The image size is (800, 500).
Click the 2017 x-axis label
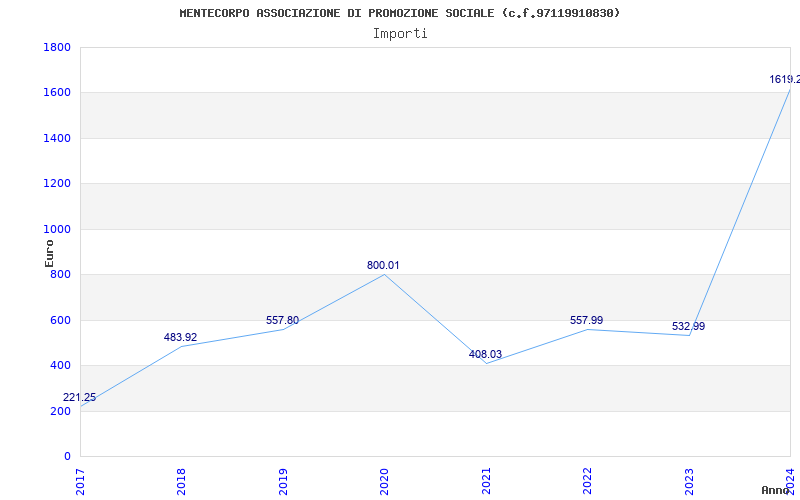click(x=80, y=482)
